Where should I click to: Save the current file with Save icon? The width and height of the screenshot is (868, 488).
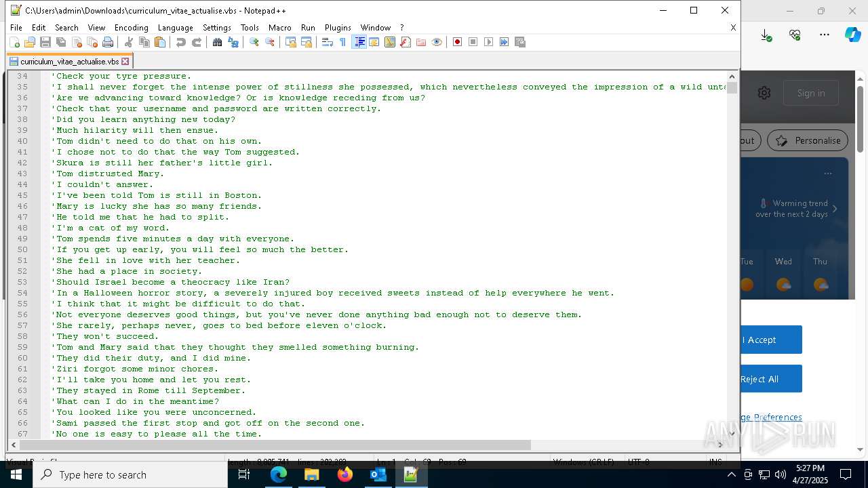(45, 42)
